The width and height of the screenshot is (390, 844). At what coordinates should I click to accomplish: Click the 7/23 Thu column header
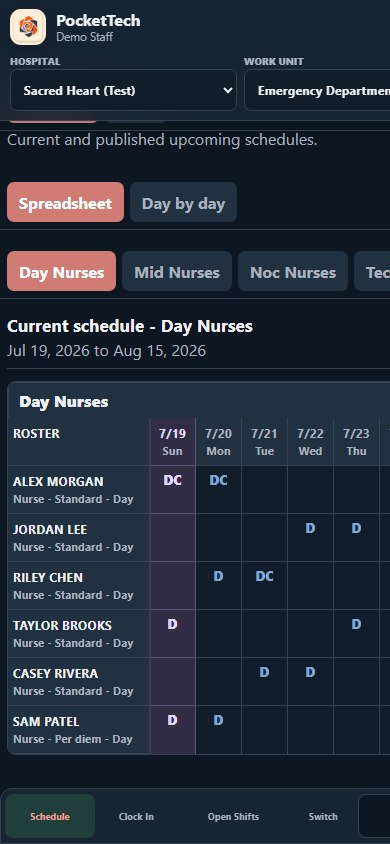356,441
